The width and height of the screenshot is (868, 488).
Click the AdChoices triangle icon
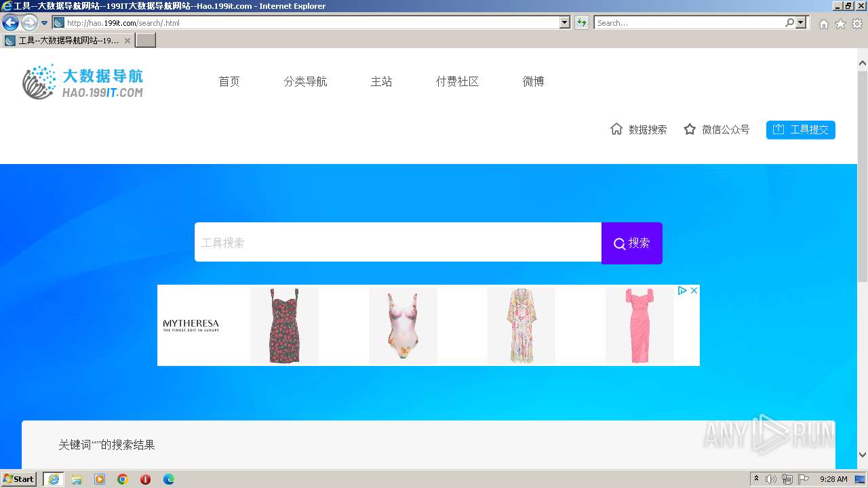point(682,290)
